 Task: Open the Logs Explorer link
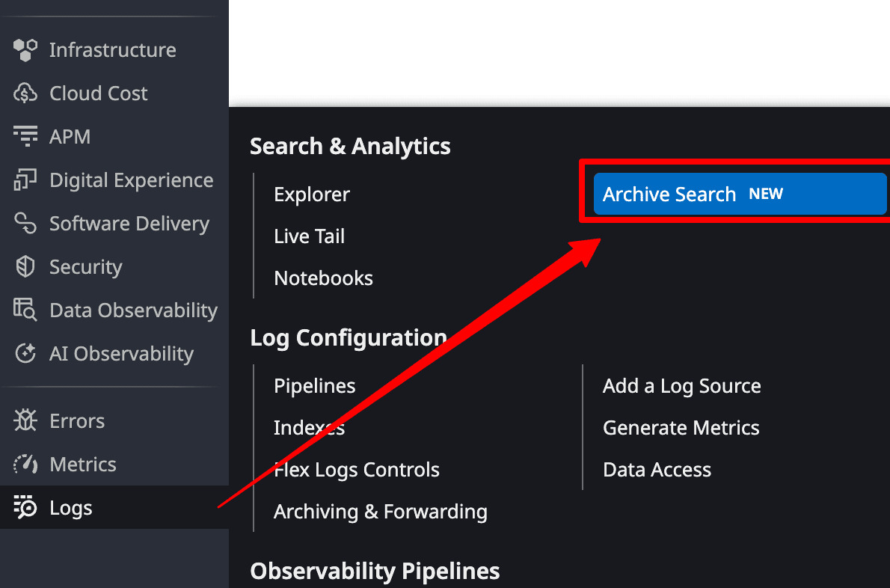click(312, 194)
